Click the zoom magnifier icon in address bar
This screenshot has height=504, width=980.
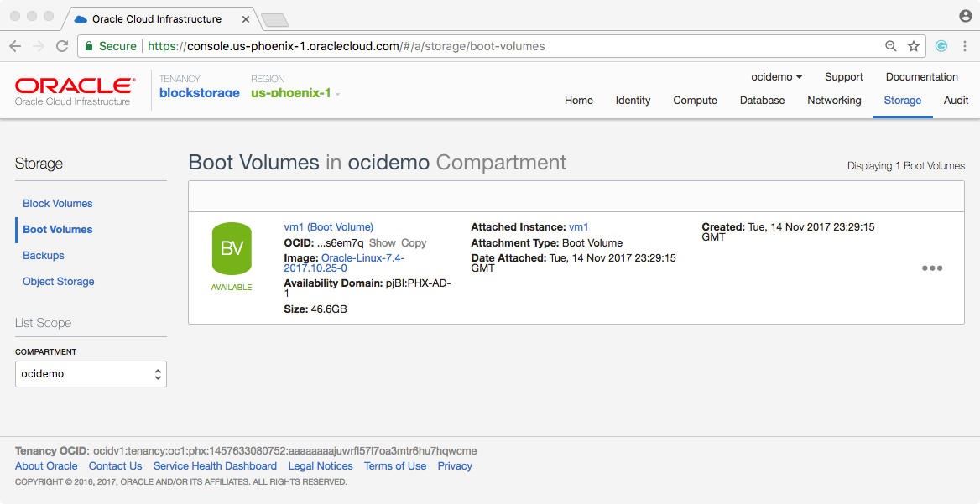pyautogui.click(x=891, y=47)
